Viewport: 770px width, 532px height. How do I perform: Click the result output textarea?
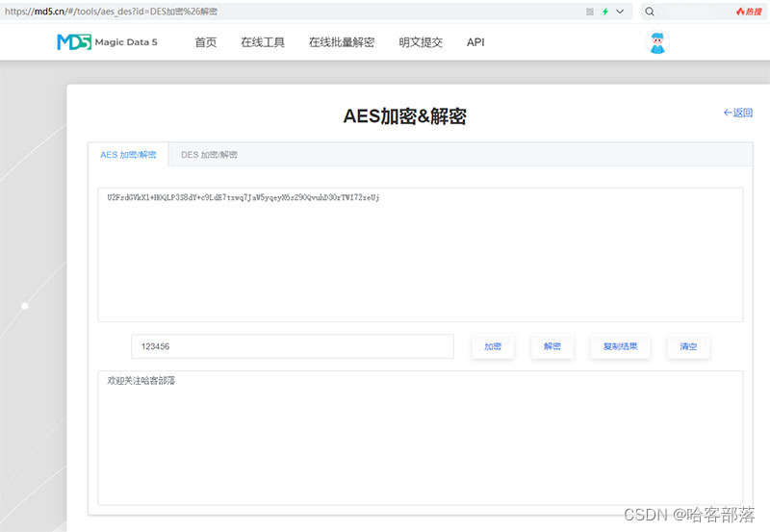click(421, 438)
